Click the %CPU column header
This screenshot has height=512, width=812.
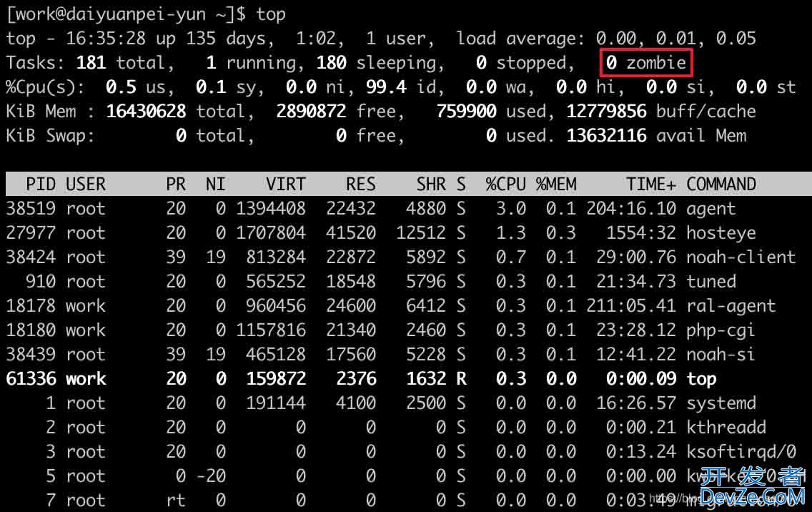[x=505, y=184]
